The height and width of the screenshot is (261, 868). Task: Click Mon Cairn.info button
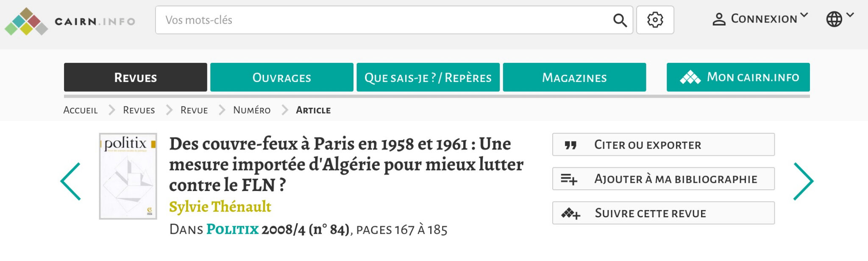click(738, 77)
